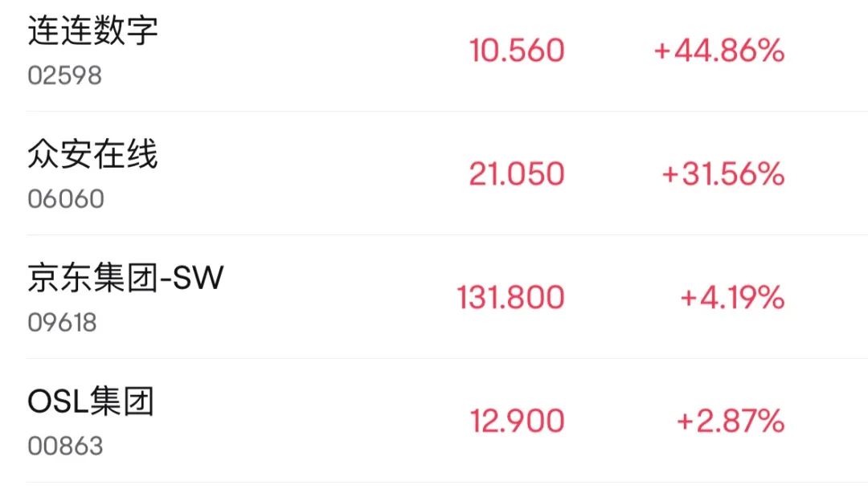Select stock code 02598
The image size is (868, 489).
point(65,75)
